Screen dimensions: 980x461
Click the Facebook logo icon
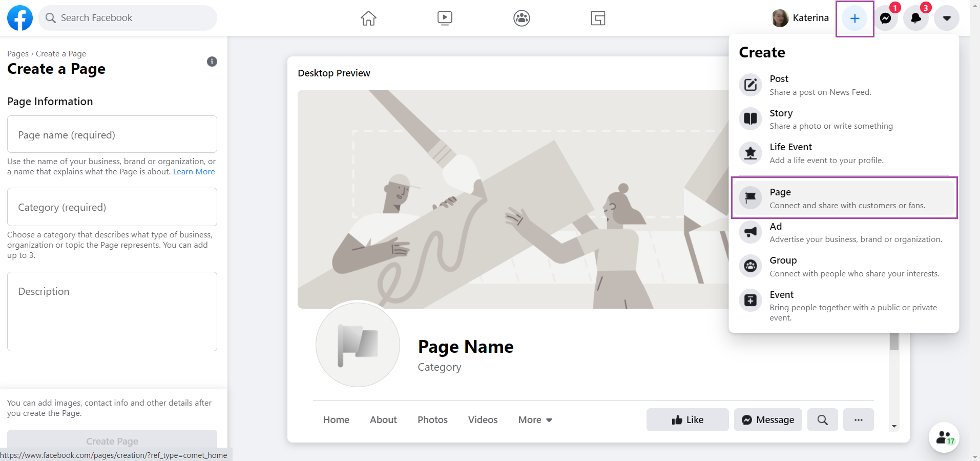point(20,18)
